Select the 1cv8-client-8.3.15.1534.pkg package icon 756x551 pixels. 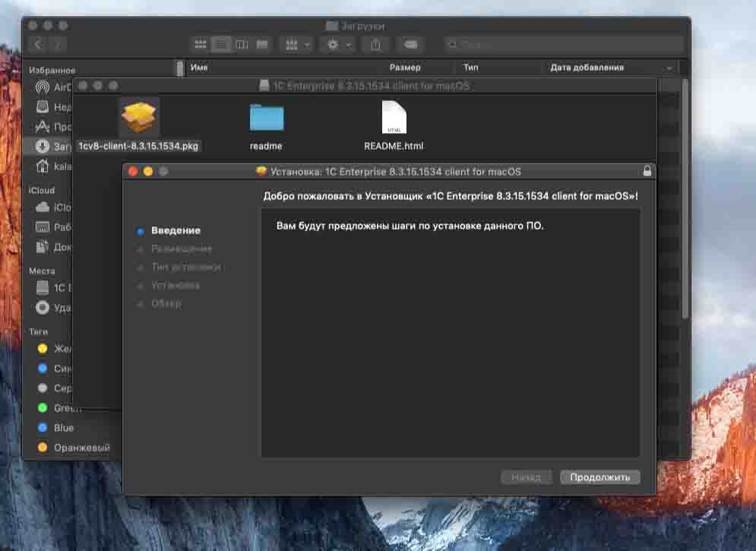tap(139, 117)
